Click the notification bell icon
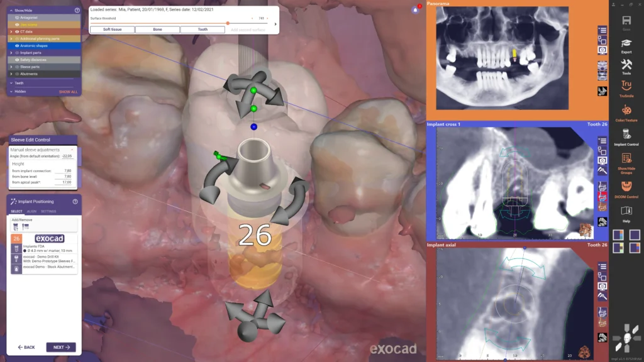The image size is (644, 362). [x=415, y=10]
